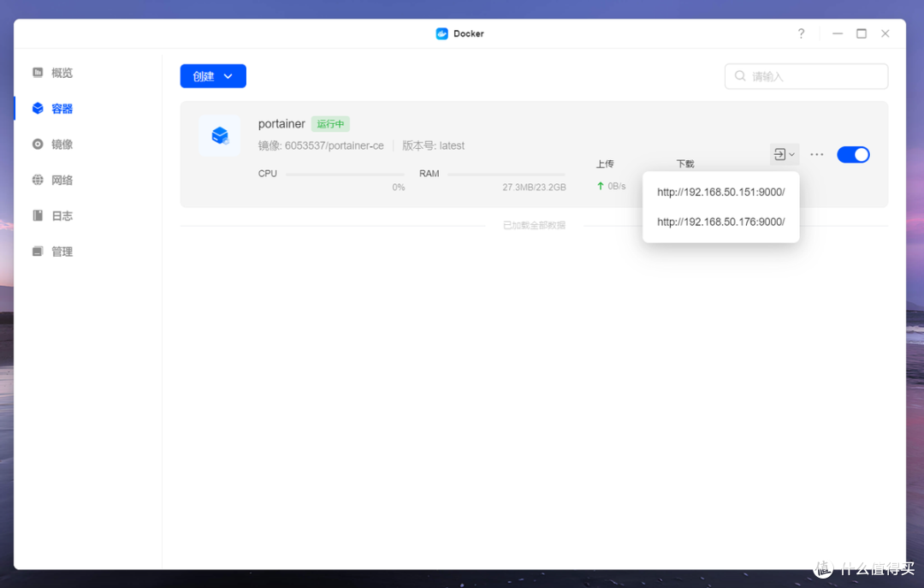Toggle the portainer container power switch
The height and width of the screenshot is (588, 924).
853,154
